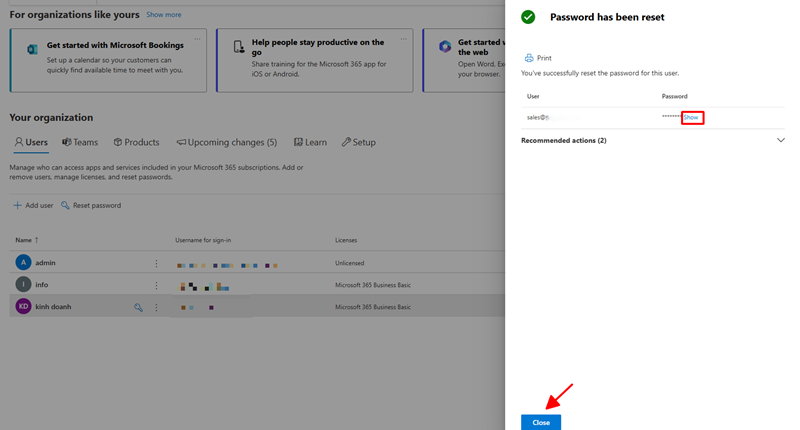Viewport: 800px width, 430px height.
Task: Open the Products tab
Action: 136,142
